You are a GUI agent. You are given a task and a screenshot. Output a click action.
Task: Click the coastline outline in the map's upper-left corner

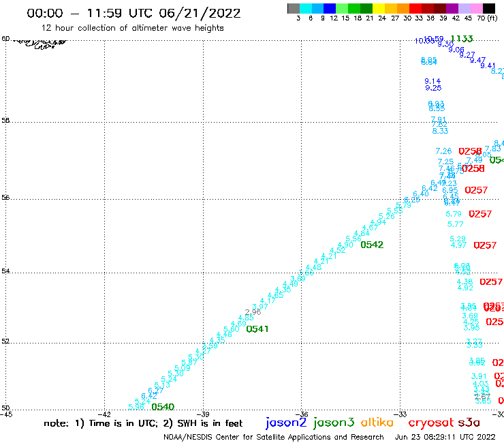[40, 44]
